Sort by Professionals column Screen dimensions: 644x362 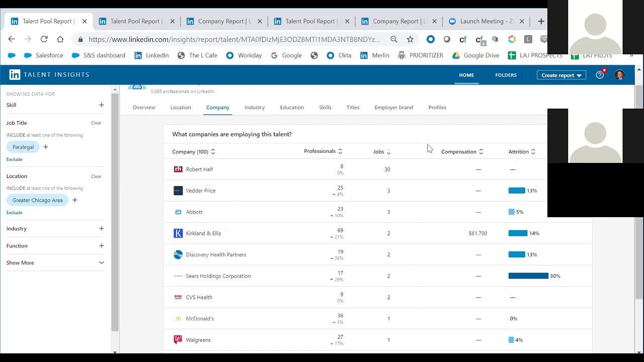pos(323,151)
